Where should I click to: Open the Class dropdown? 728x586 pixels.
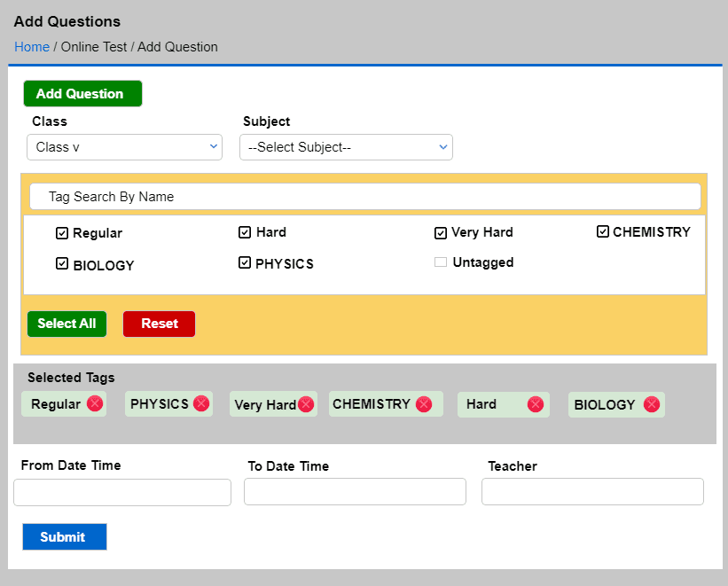click(x=124, y=147)
